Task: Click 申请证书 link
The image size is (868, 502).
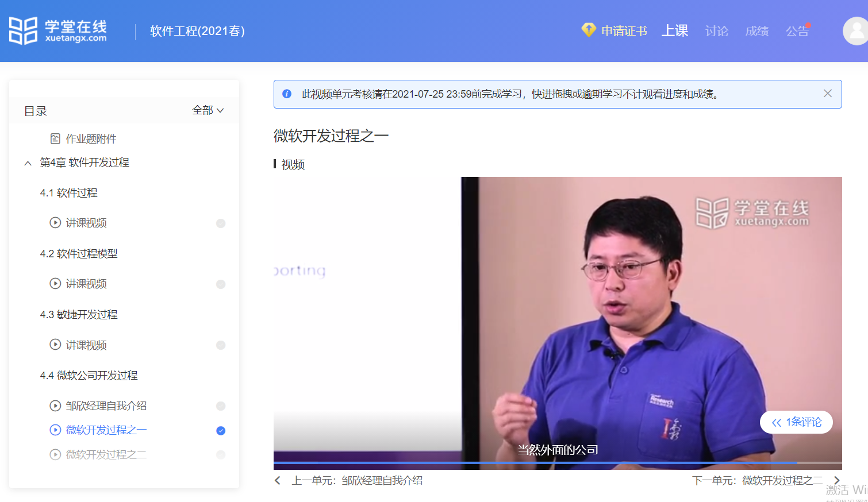Action: tap(624, 31)
